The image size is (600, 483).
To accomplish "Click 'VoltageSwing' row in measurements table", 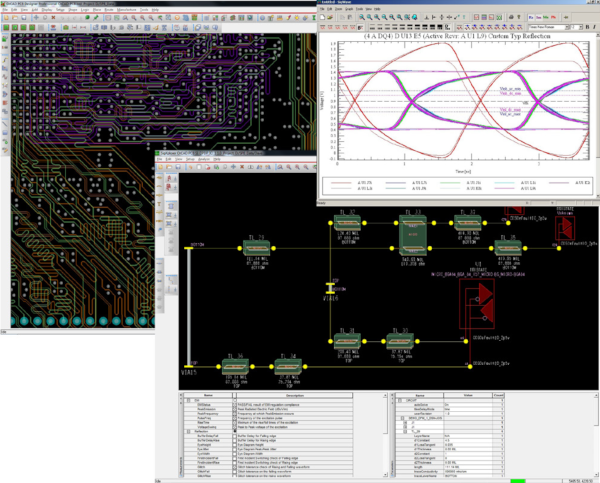I will point(268,427).
